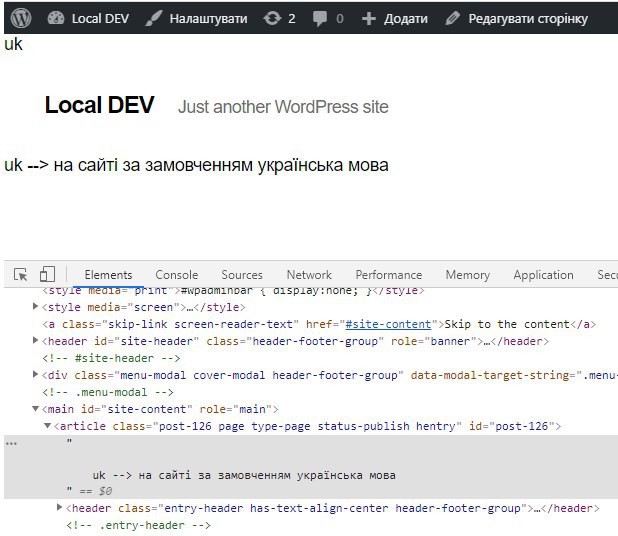Collapse the article post-126 node
Image resolution: width=618 pixels, height=536 pixels.
47,426
